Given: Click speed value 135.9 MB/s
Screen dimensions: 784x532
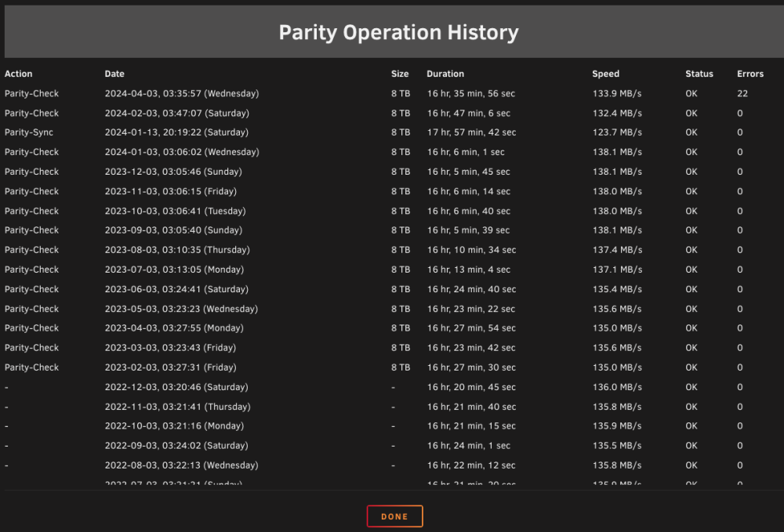Looking at the screenshot, I should click(x=617, y=425).
